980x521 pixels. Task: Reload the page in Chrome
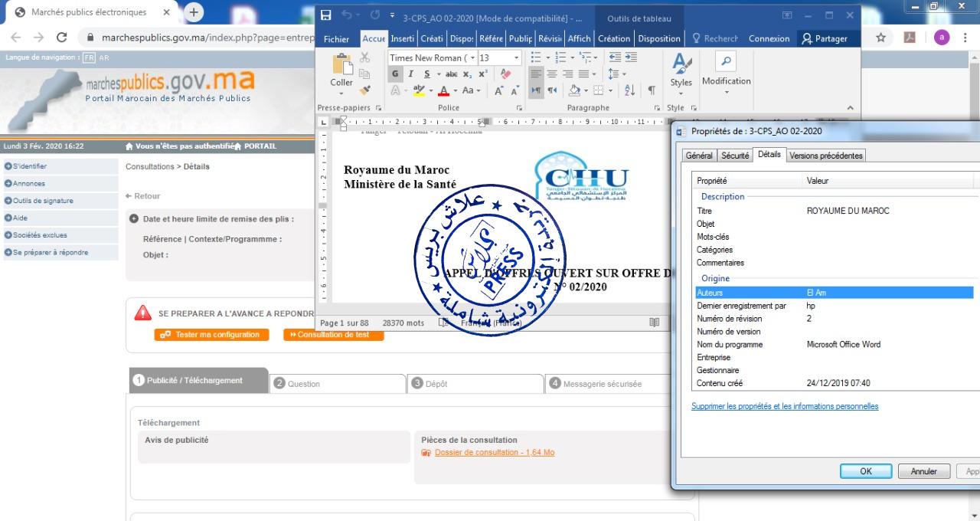[62, 38]
